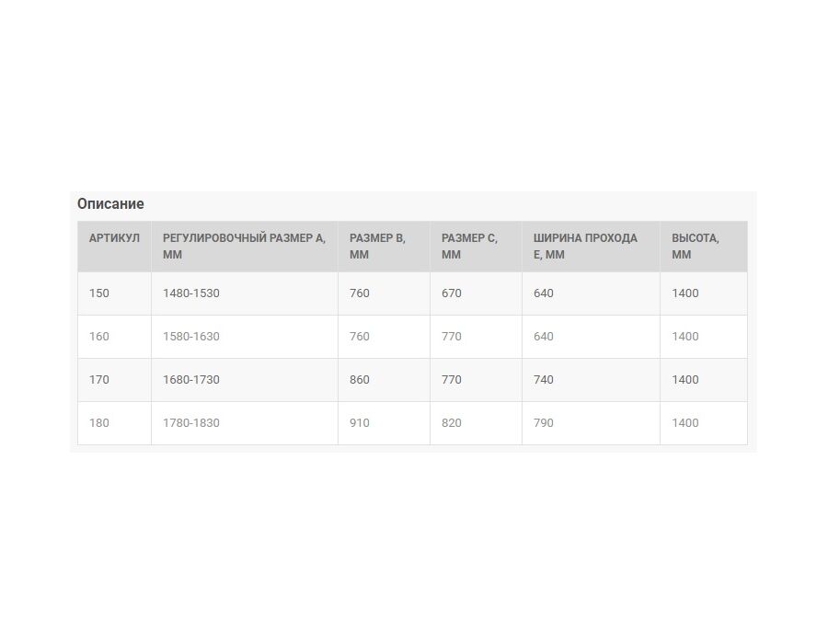This screenshot has height=644, width=828.
Task: Select the АРТИКУЛ column header
Action: click(115, 247)
